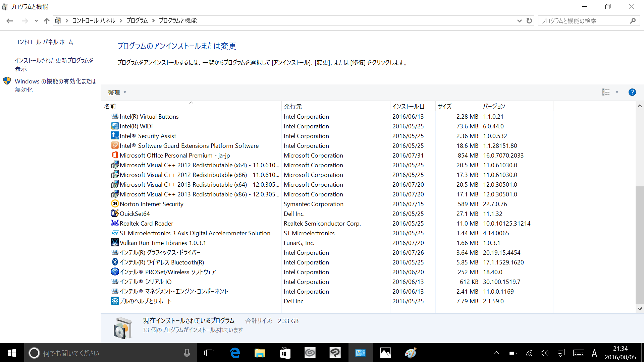644x362 pixels.
Task: Click the help question mark icon
Action: [x=632, y=92]
